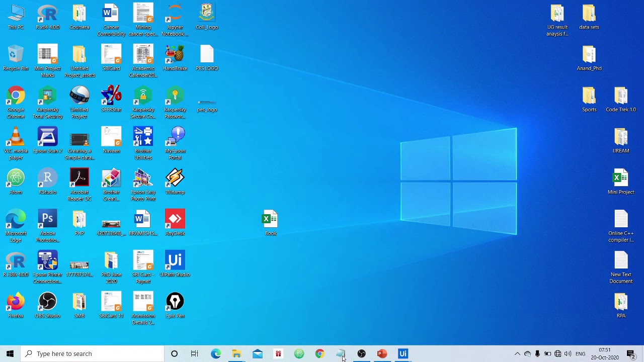
Task: Select the Coursera folder on the desktop
Action: click(x=79, y=18)
